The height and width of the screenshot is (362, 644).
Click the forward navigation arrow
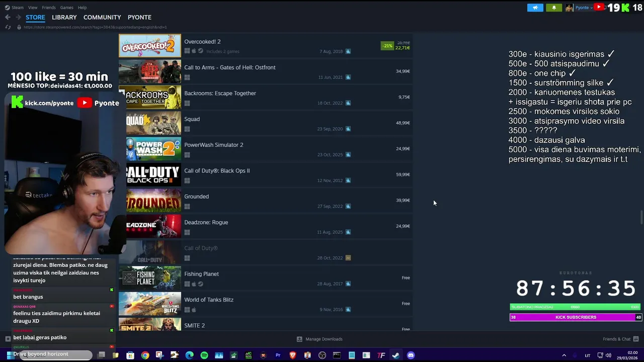[18, 17]
